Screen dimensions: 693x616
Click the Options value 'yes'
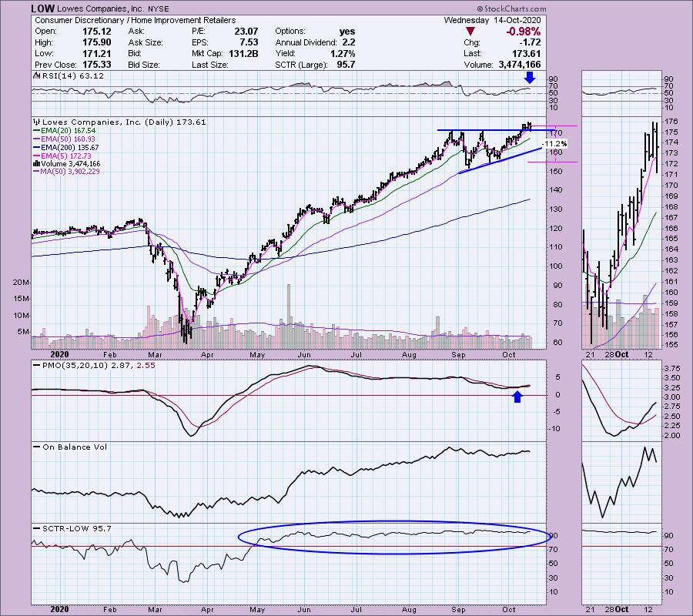point(347,32)
